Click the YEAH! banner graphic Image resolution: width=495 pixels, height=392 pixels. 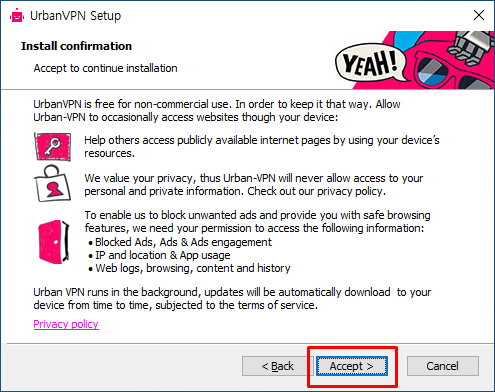pos(414,60)
